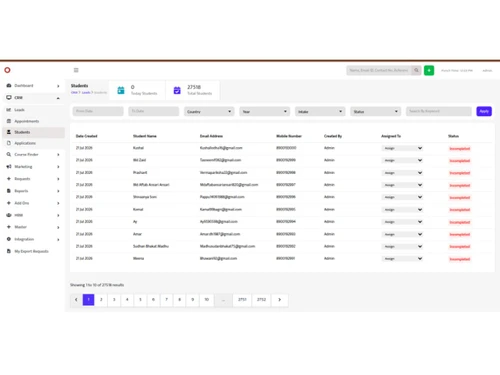Viewport: 500px width, 375px height.
Task: Click the CRM monitor icon
Action: [x=9, y=98]
